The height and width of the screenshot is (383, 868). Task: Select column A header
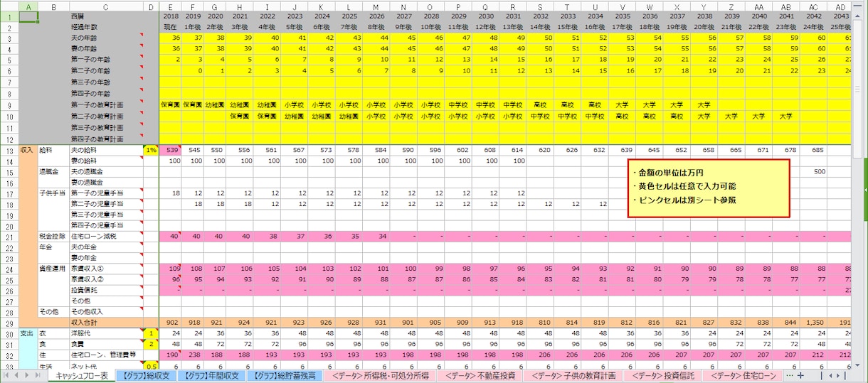28,6
